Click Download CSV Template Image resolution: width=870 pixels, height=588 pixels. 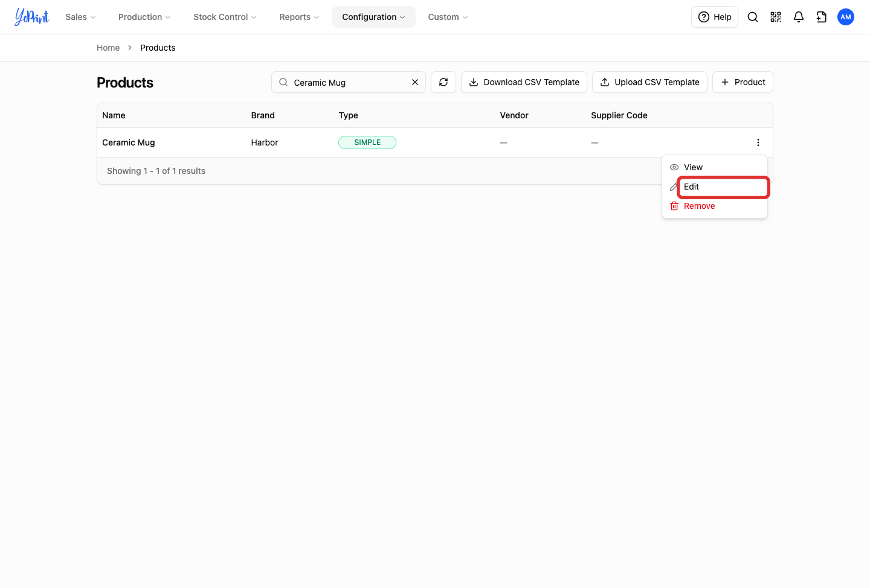[524, 82]
